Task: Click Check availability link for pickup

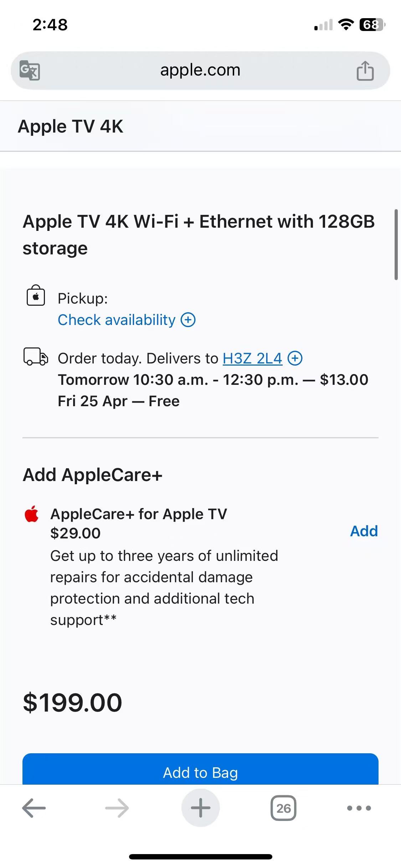Action: tap(117, 320)
